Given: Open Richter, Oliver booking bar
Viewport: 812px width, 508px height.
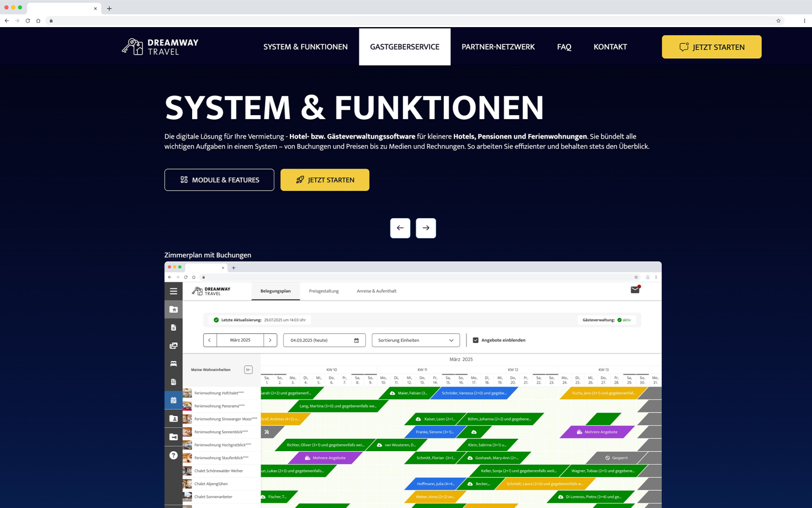Looking at the screenshot, I should click(325, 445).
